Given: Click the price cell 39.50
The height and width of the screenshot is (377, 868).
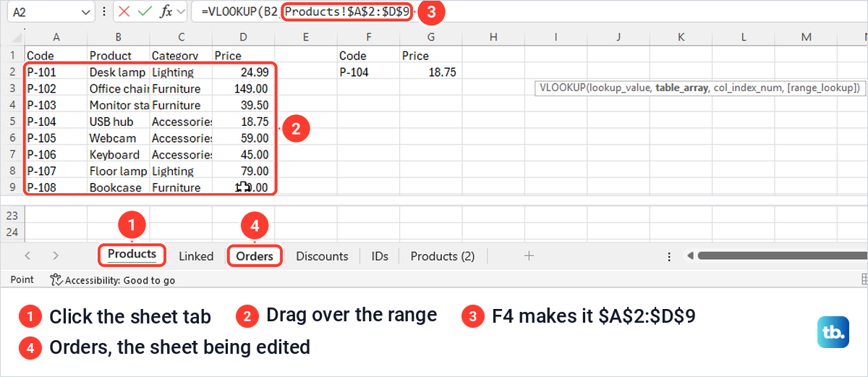Looking at the screenshot, I should (243, 105).
